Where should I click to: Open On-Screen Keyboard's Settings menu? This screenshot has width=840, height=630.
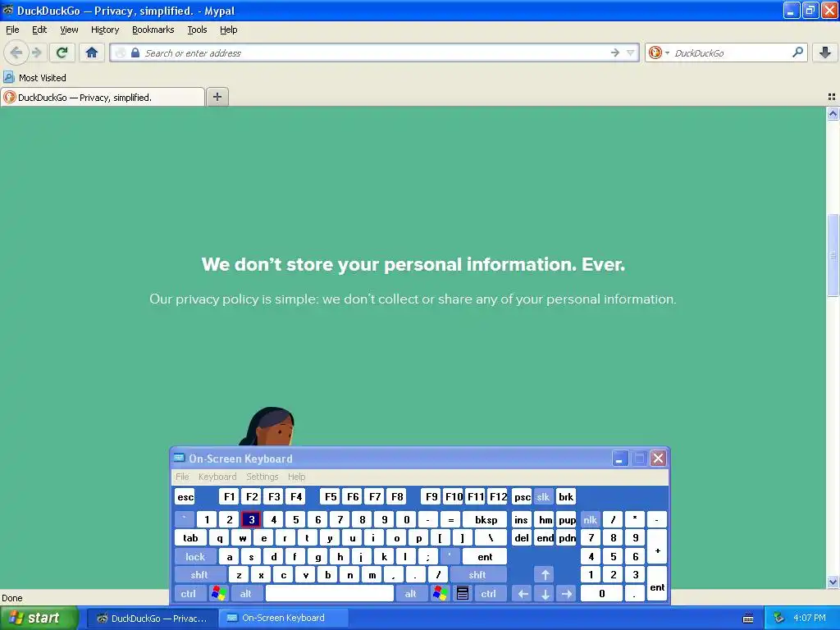pos(262,477)
